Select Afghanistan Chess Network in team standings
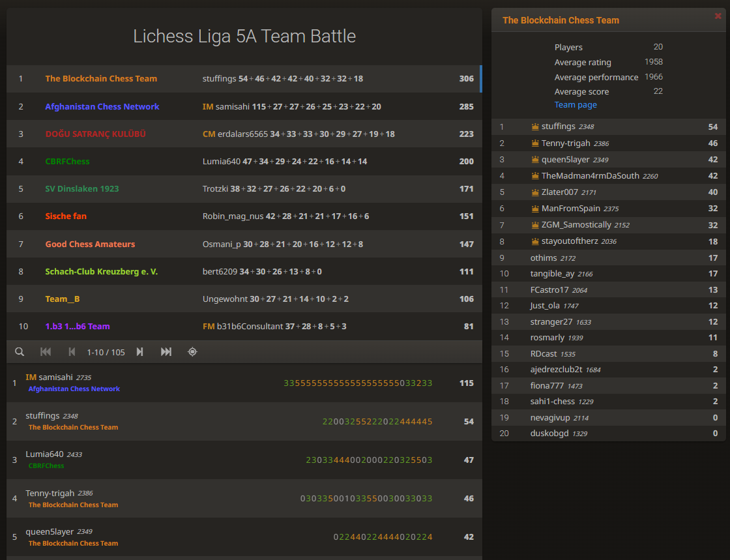The image size is (730, 560). (102, 107)
